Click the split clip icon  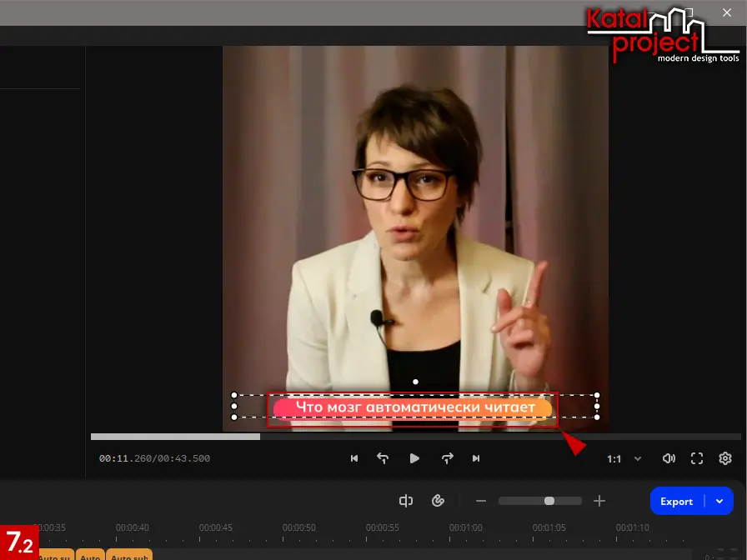(406, 501)
